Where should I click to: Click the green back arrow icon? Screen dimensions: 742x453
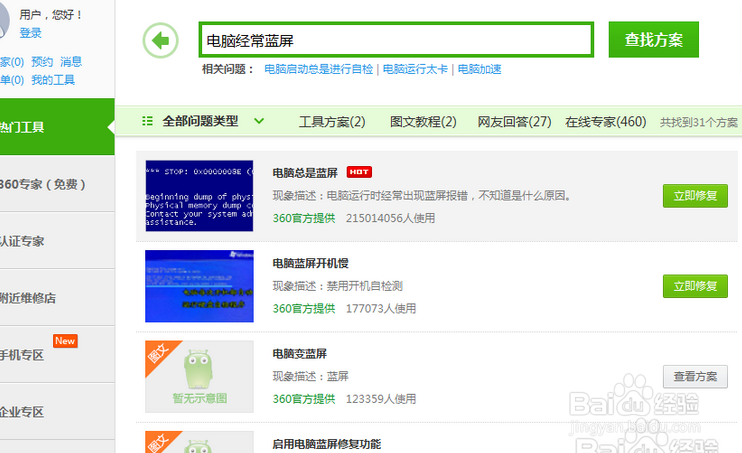160,41
